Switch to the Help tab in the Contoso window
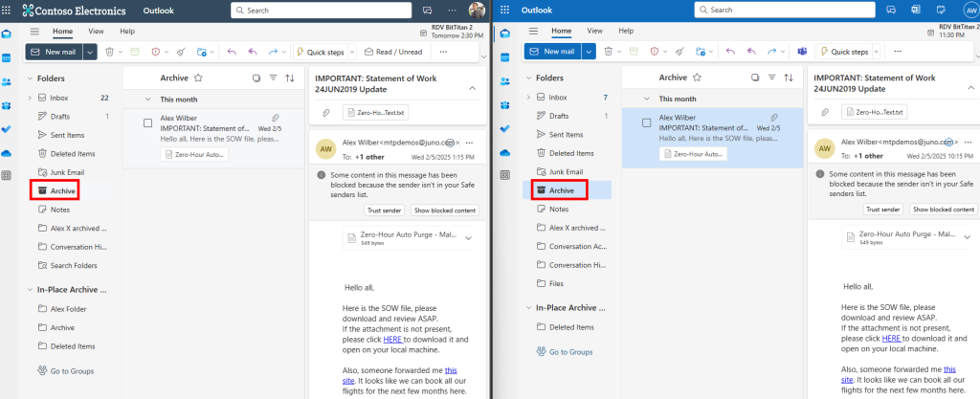This screenshot has height=399, width=980. [127, 32]
